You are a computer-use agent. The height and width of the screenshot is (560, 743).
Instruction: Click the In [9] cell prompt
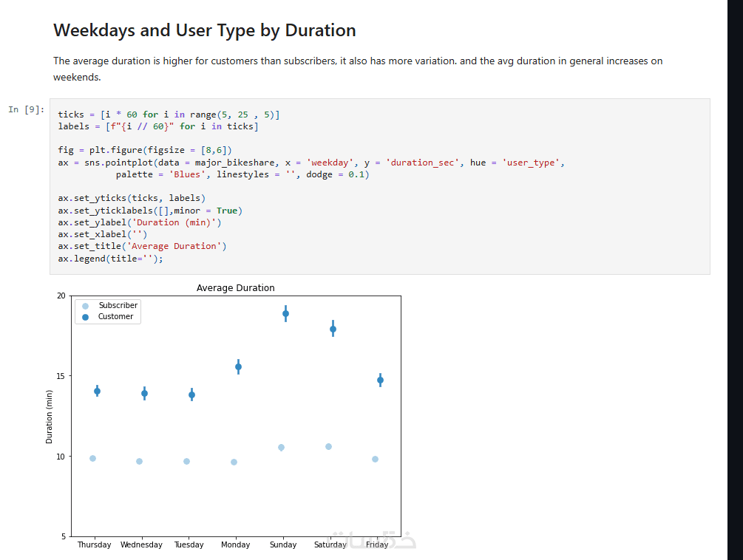coord(27,109)
